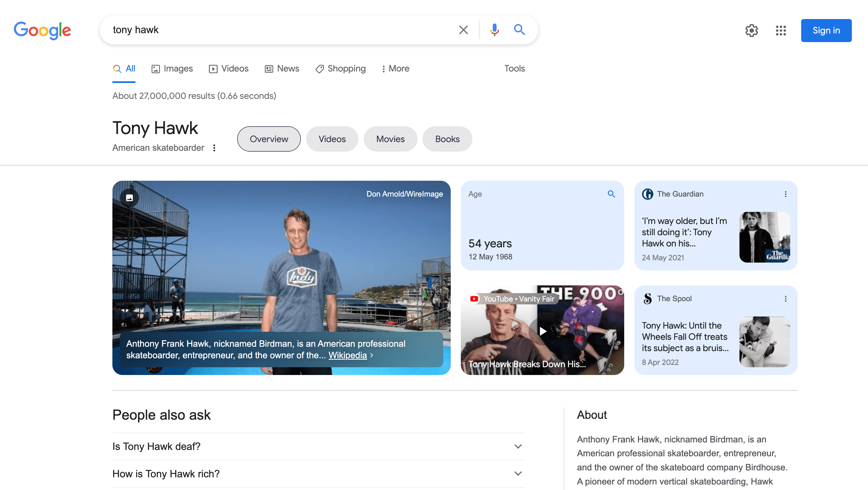This screenshot has width=868, height=490.
Task: Switch to the Images tab
Action: (x=172, y=68)
